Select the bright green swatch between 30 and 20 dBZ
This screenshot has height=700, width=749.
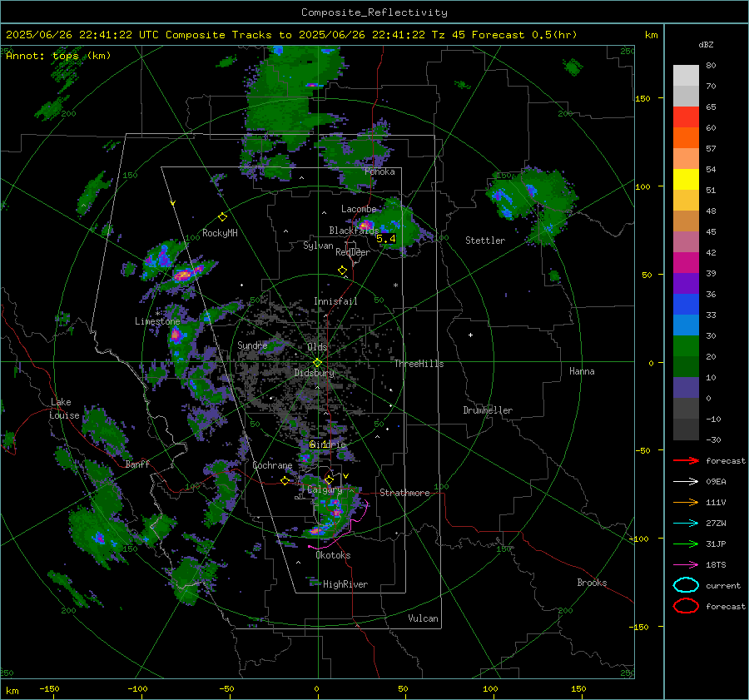(x=686, y=346)
